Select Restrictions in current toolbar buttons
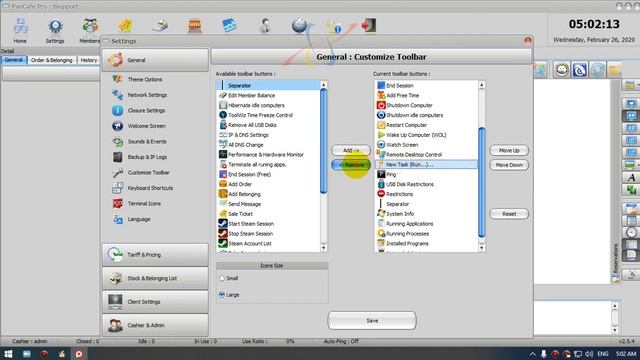The image size is (640, 360). (427, 194)
